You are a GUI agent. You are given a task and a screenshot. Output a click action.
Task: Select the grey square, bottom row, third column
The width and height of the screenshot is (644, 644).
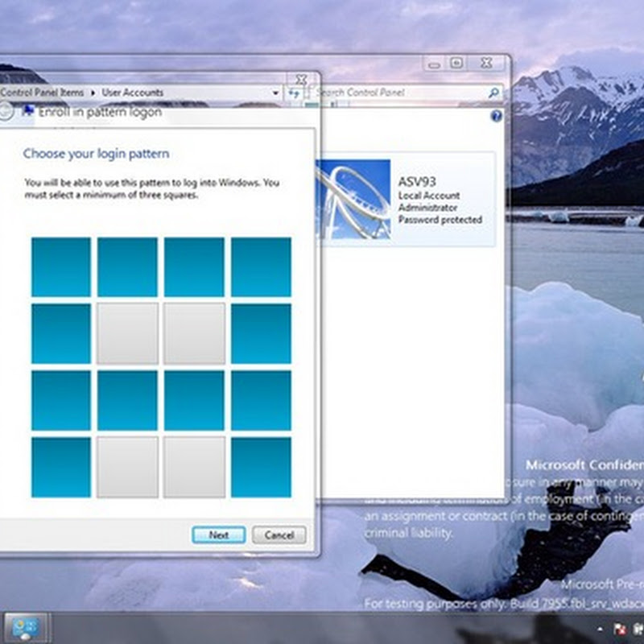194,468
